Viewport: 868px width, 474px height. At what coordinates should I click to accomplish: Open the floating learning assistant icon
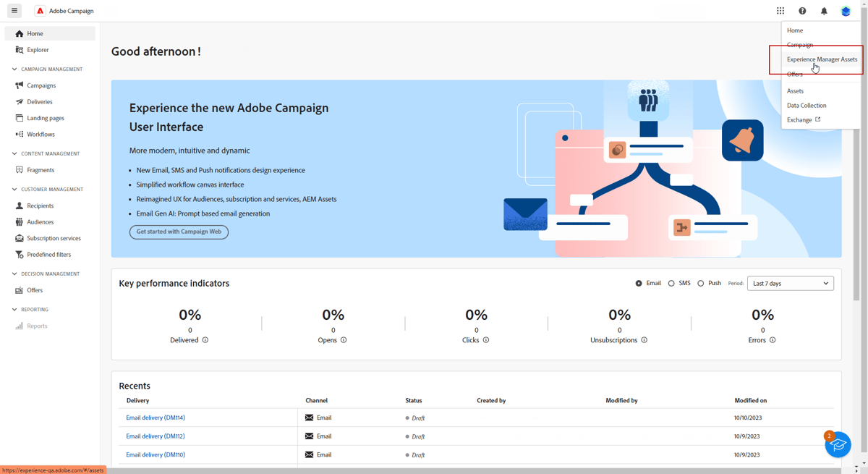[x=838, y=444]
